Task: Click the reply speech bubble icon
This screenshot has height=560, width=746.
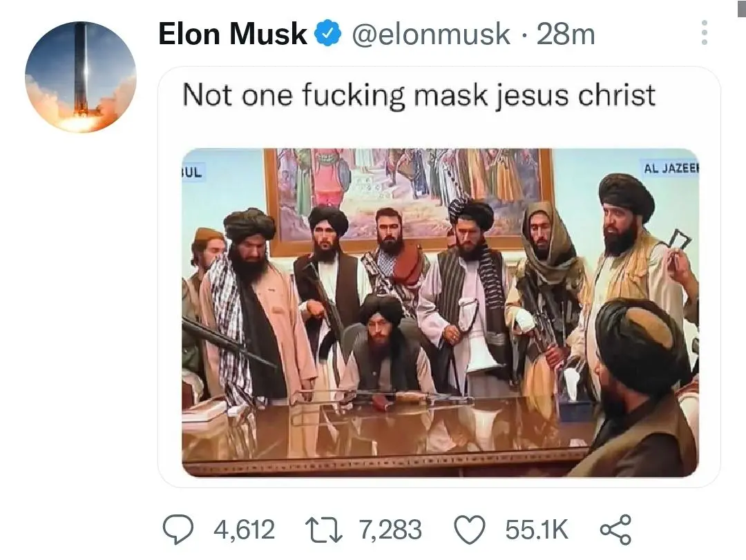Action: click(x=178, y=530)
